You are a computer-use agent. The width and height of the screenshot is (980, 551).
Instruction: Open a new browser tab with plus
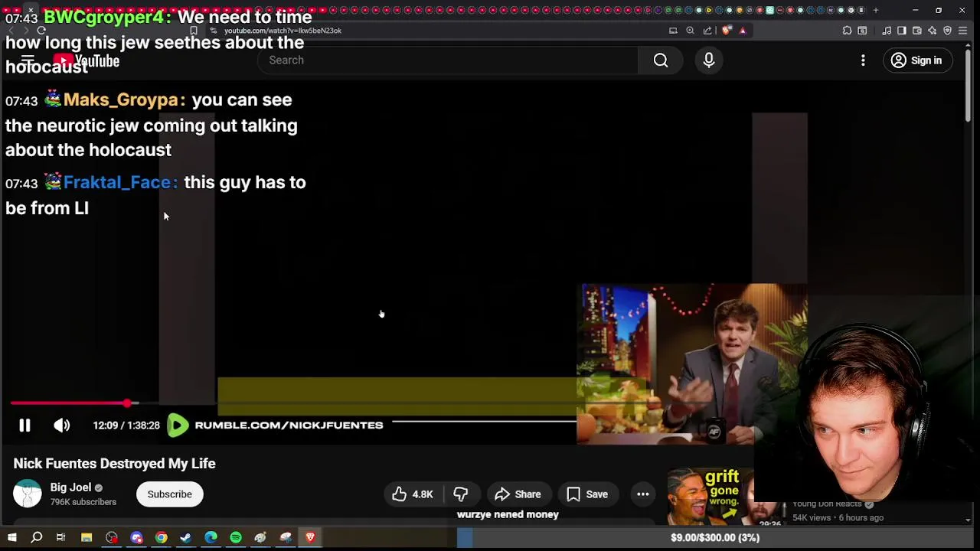876,10
